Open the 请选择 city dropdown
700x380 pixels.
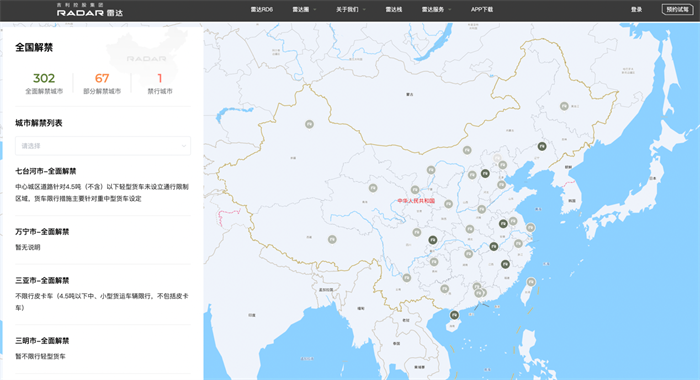click(103, 146)
